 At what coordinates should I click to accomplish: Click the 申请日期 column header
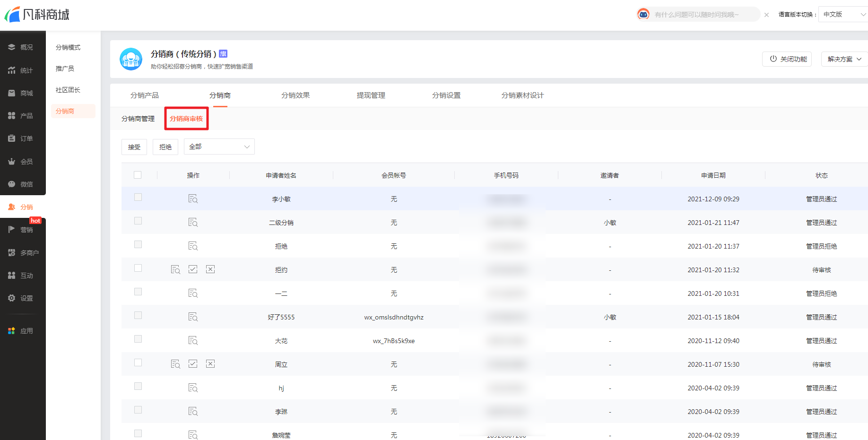click(x=713, y=175)
